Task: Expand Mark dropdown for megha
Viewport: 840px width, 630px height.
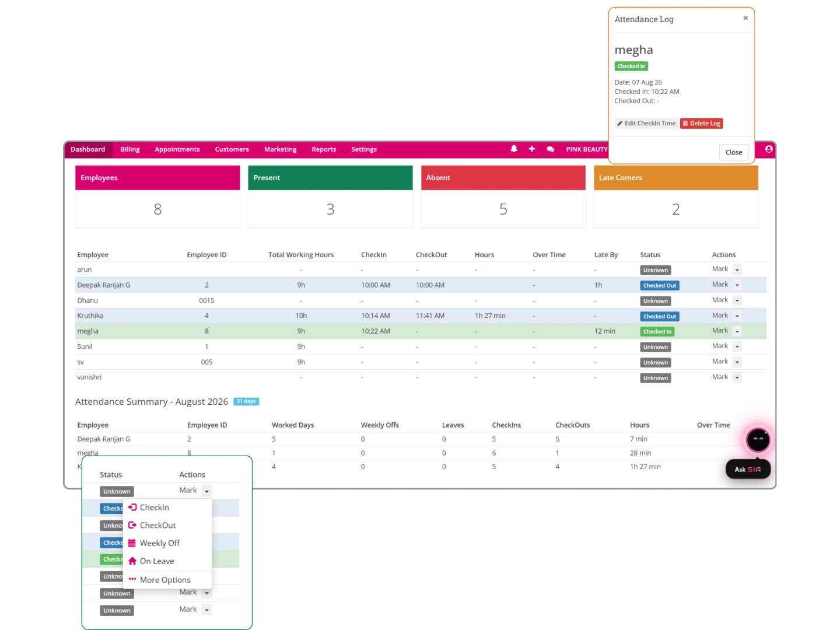Action: pos(737,331)
